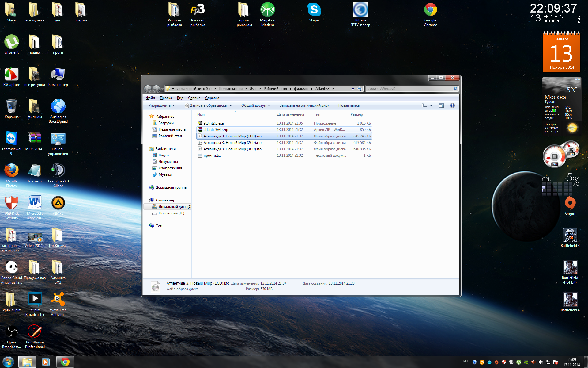This screenshot has height=368, width=588.
Task: Open Bitrace IPTV-плеер icon
Action: pyautogui.click(x=361, y=15)
